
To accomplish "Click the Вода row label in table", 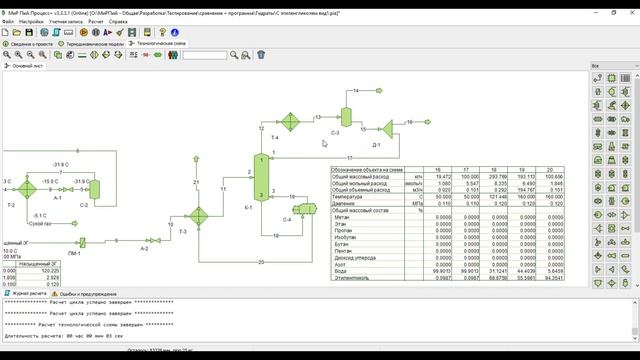I will pyautogui.click(x=340, y=271).
